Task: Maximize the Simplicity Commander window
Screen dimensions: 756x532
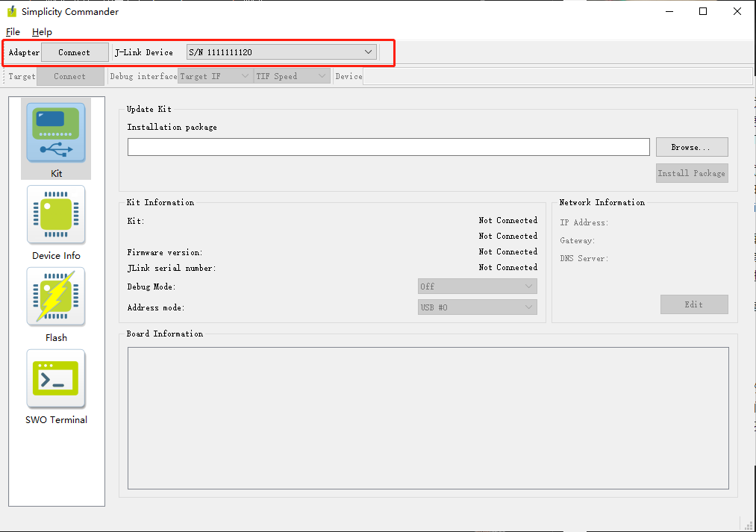Action: coord(703,11)
